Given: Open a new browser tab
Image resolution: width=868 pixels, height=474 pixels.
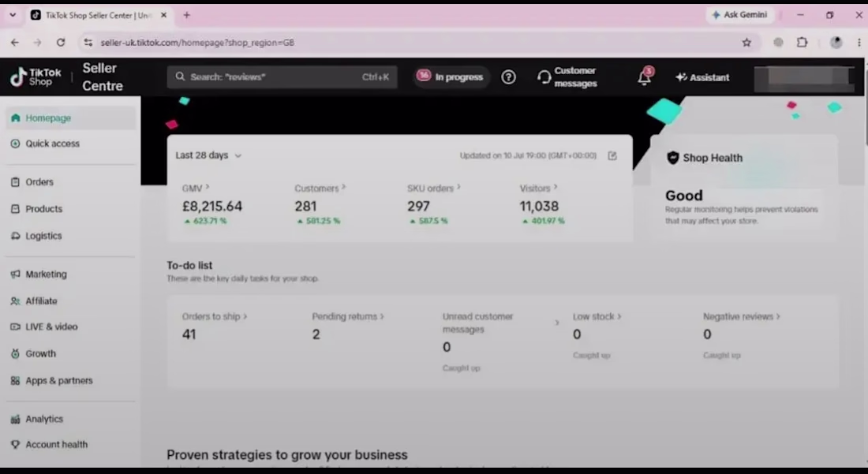Looking at the screenshot, I should [x=186, y=16].
